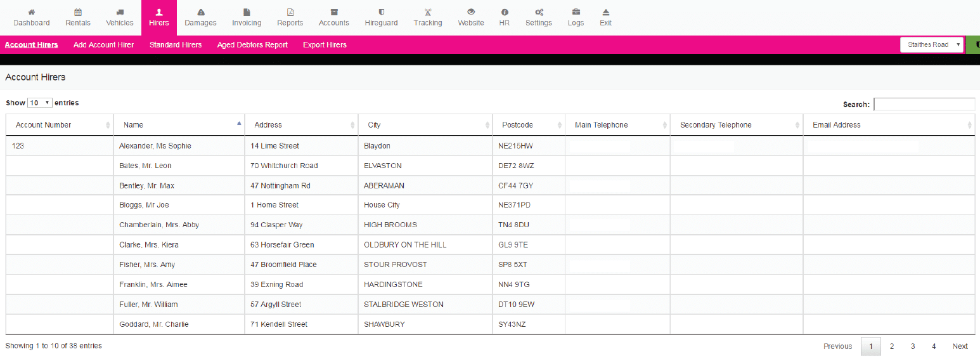Open the Invoicing document icon

pyautogui.click(x=247, y=12)
